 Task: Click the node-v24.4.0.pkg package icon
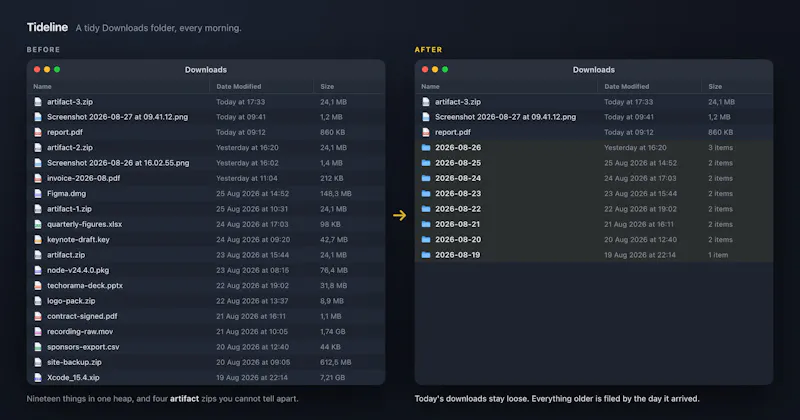(38, 270)
